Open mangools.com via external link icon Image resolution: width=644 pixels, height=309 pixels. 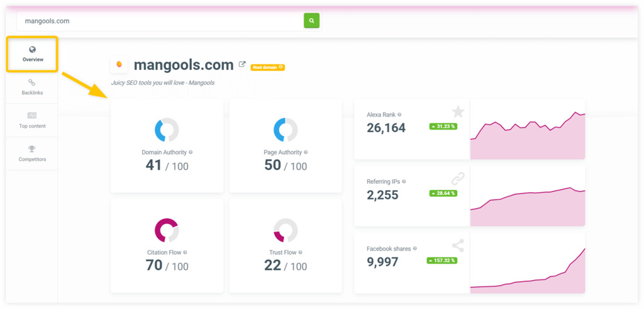pos(242,65)
